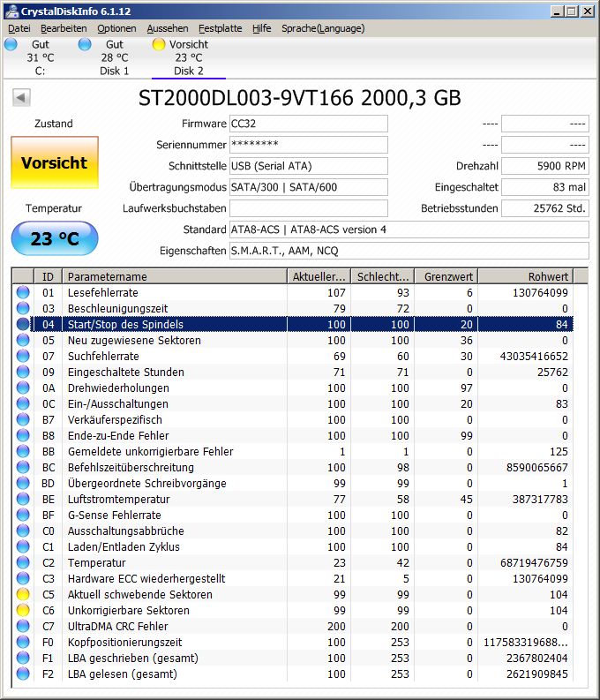Click the blue status orb for drive C:

point(11,44)
